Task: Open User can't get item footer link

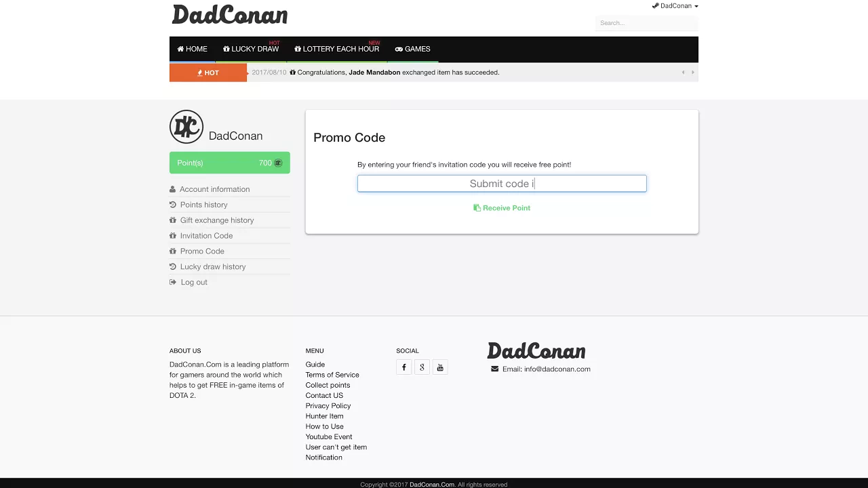Action: [336, 447]
